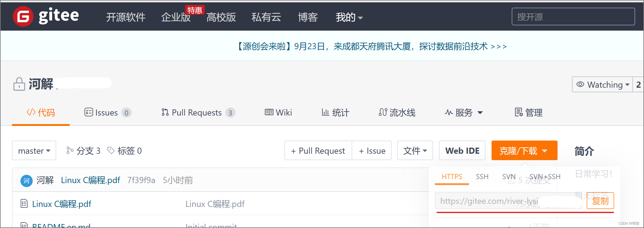
Task: Switch to the 代码 tab
Action: (x=41, y=112)
